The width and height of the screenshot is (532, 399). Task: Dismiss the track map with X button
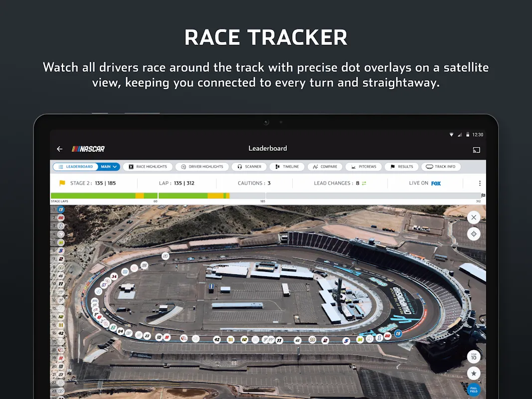point(473,217)
